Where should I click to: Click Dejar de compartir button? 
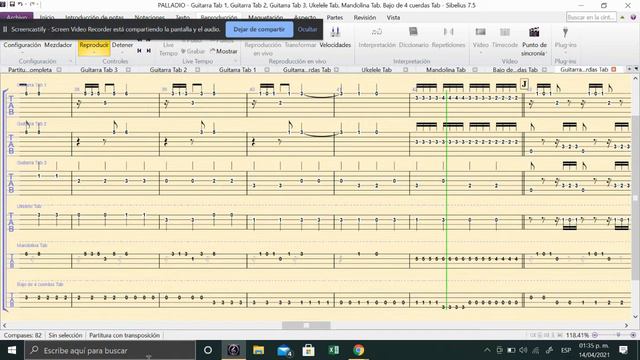coord(259,29)
